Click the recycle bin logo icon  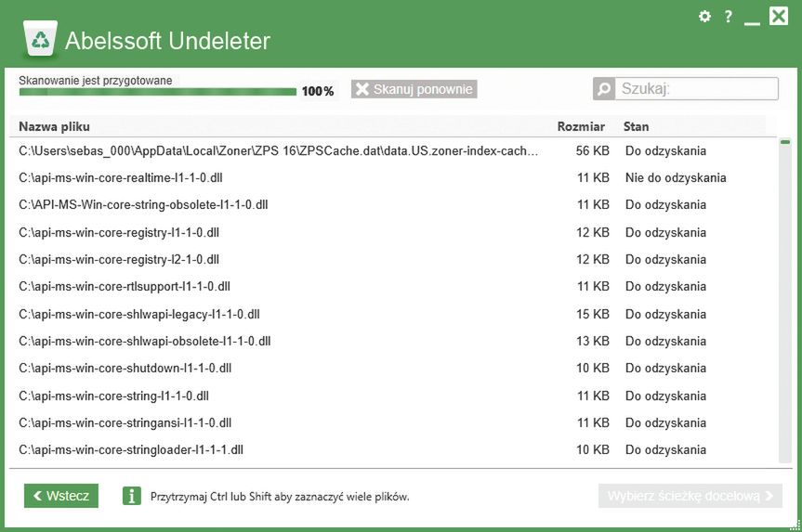pyautogui.click(x=40, y=38)
